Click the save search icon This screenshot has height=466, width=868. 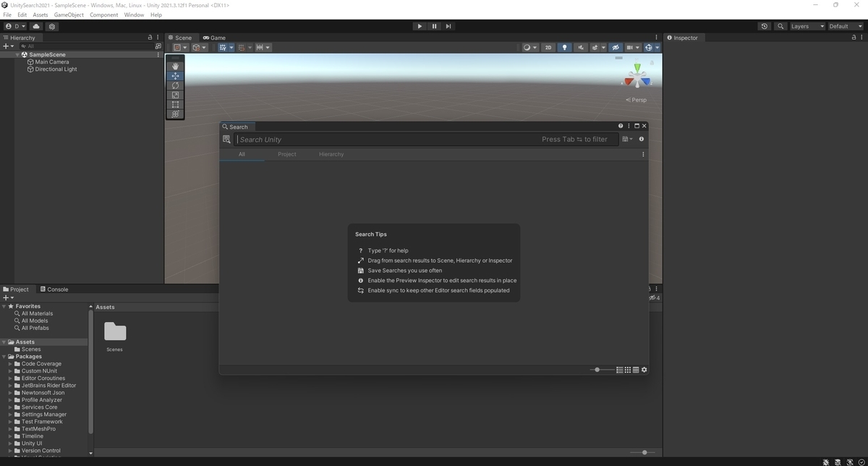(625, 139)
